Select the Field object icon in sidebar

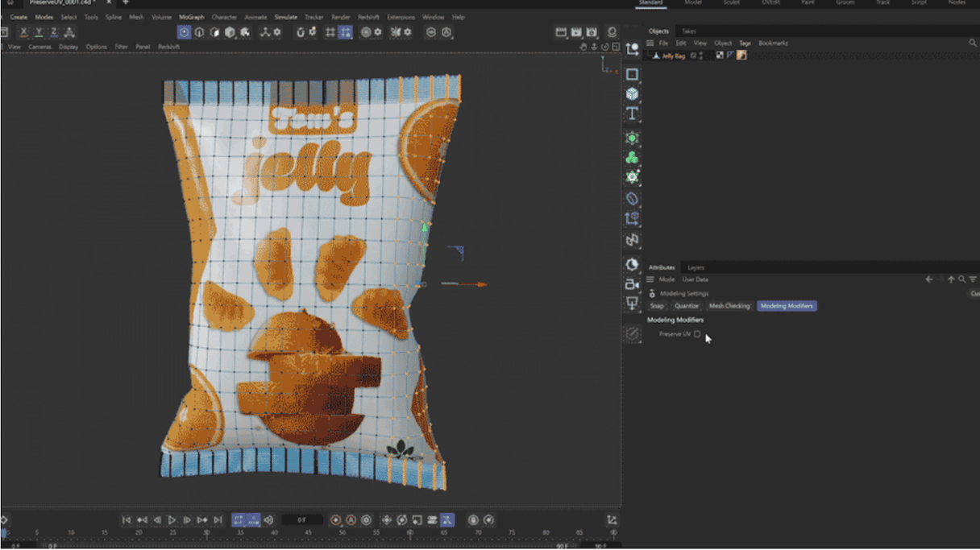coord(633,138)
